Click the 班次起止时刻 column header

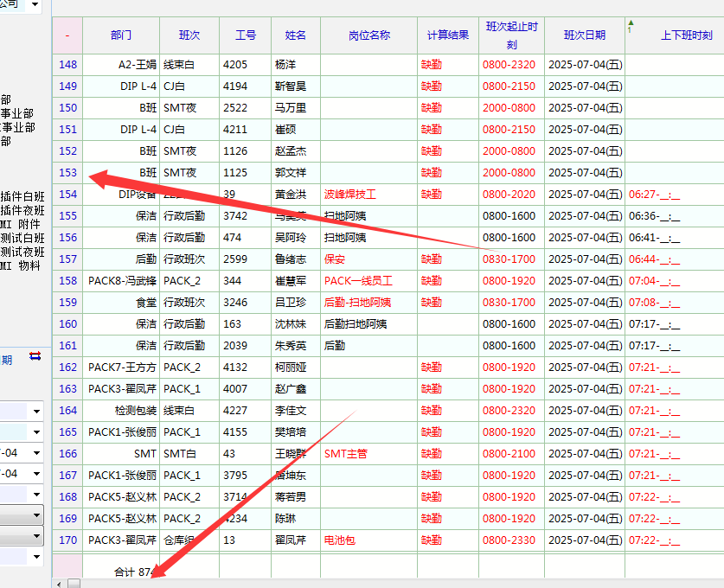click(x=511, y=35)
